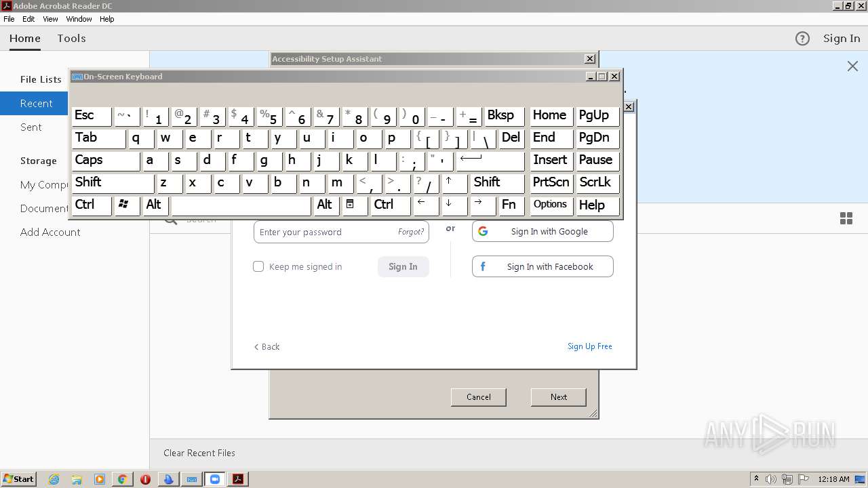Click the Facebook sign-in button
The width and height of the screenshot is (868, 488).
pos(542,266)
